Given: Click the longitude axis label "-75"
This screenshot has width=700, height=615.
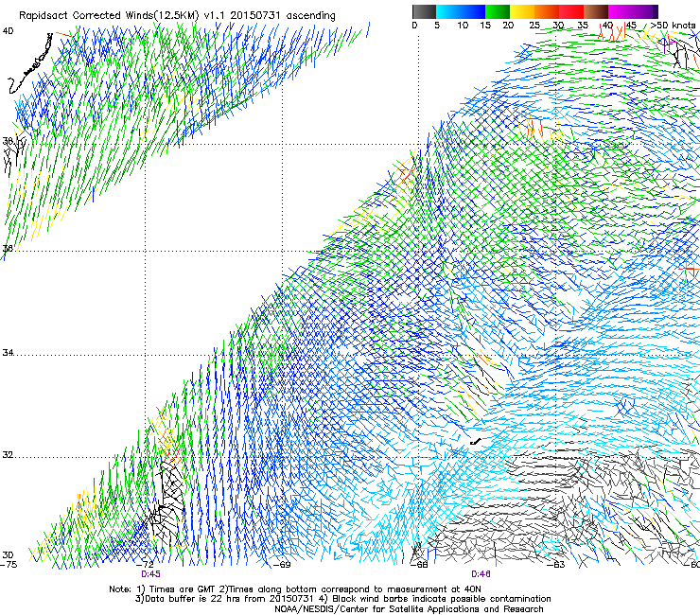Looking at the screenshot, I should [9, 565].
